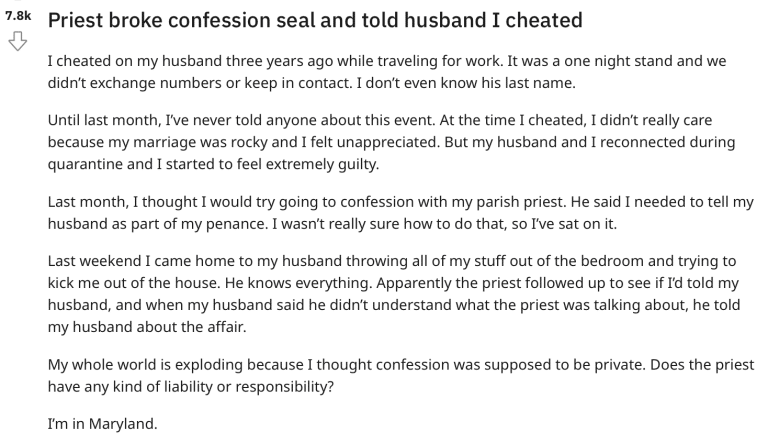The image size is (768, 443).
Task: Click the 7.8k vote score
Action: point(18,16)
